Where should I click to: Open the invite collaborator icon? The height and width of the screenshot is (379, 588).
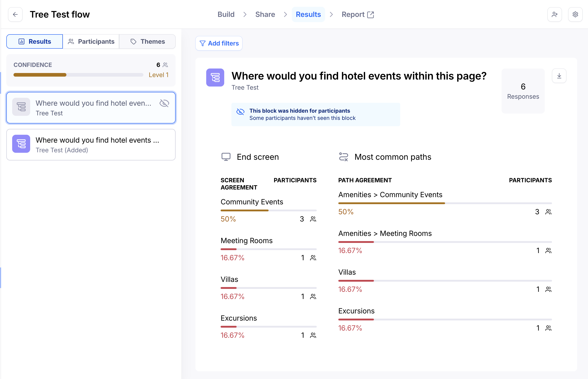(554, 14)
